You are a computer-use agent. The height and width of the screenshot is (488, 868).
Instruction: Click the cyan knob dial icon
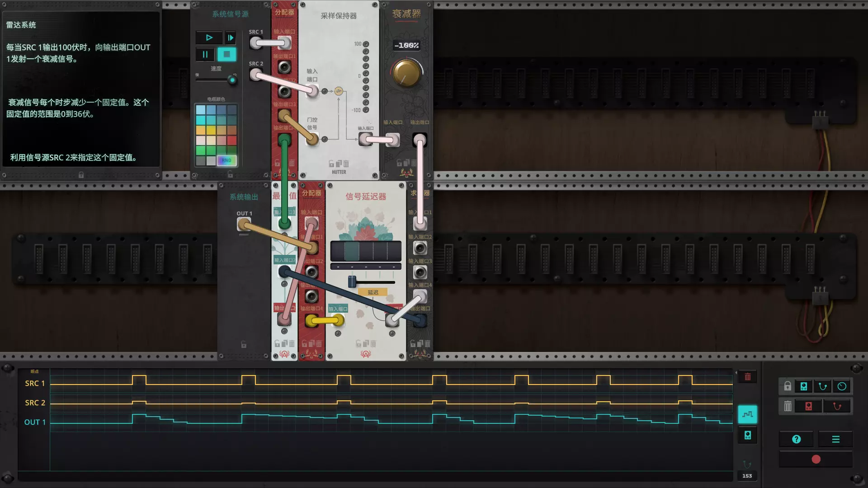[842, 386]
